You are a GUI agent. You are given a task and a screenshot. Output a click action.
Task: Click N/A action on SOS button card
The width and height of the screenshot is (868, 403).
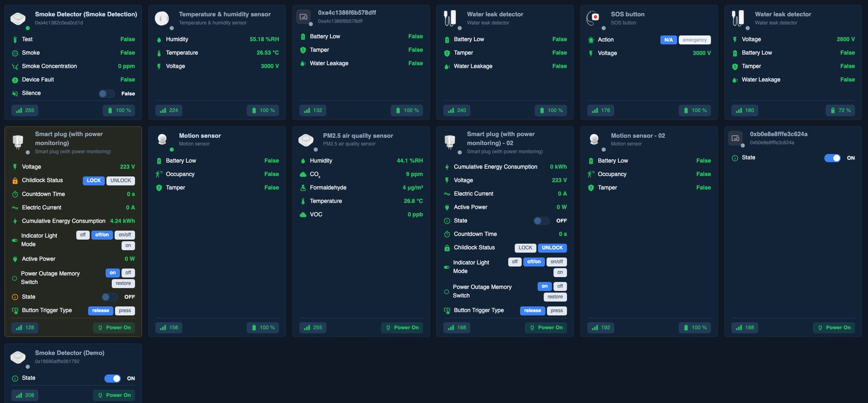pos(668,40)
